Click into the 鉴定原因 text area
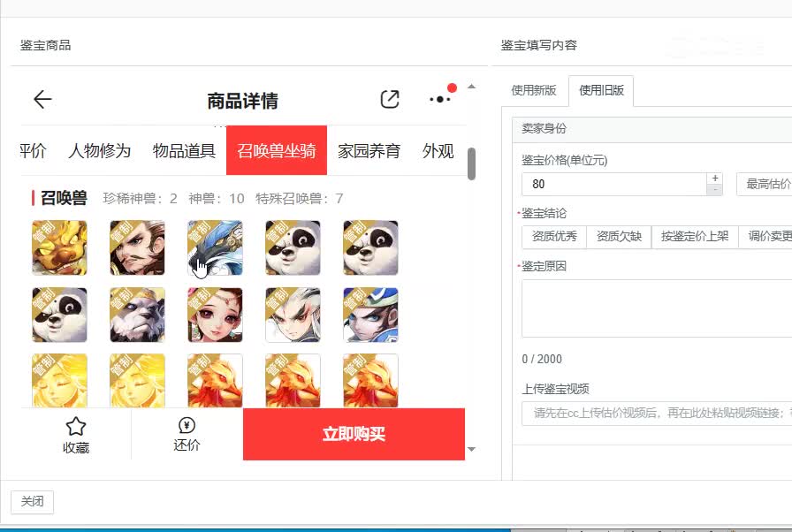 (x=657, y=308)
